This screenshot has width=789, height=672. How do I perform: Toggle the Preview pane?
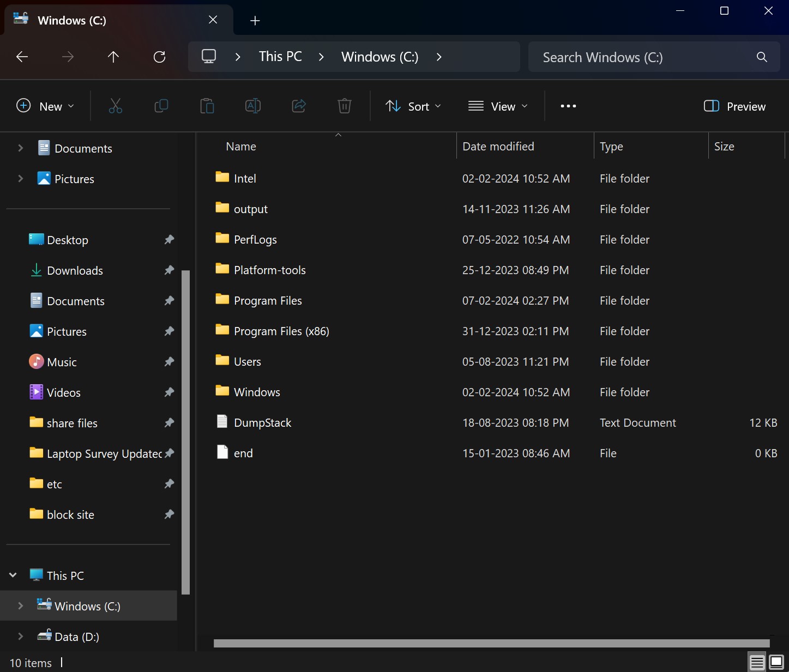coord(734,106)
